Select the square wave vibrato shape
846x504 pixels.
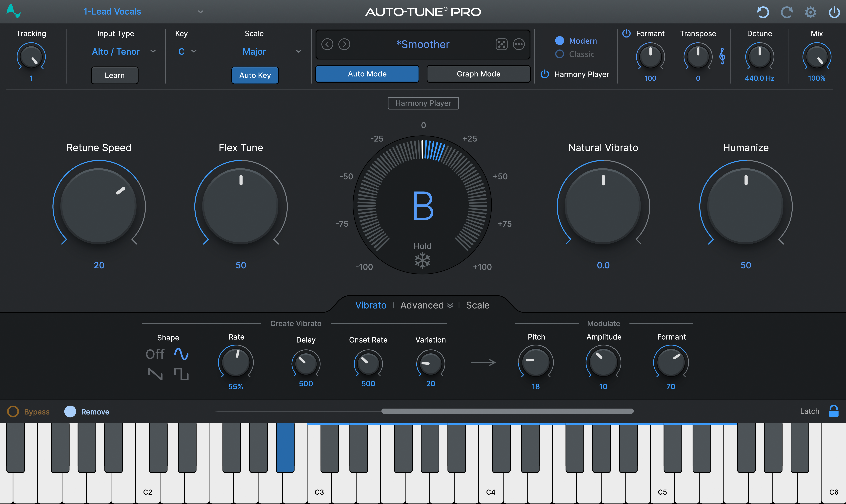point(181,374)
